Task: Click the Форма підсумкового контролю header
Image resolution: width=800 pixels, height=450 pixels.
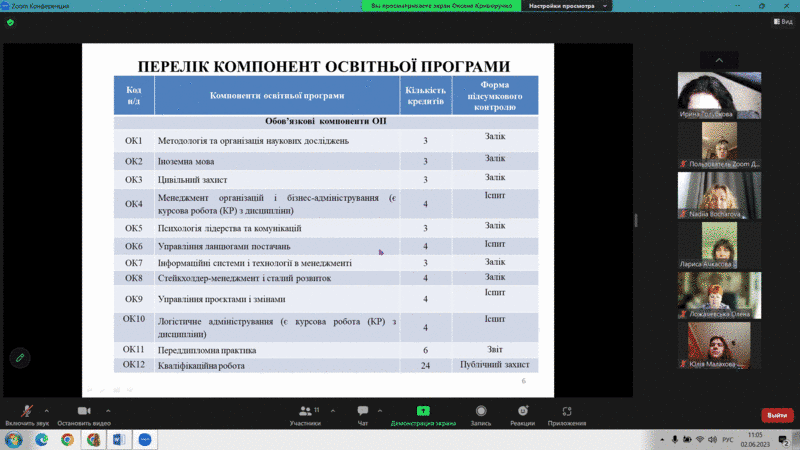Action: tap(495, 95)
